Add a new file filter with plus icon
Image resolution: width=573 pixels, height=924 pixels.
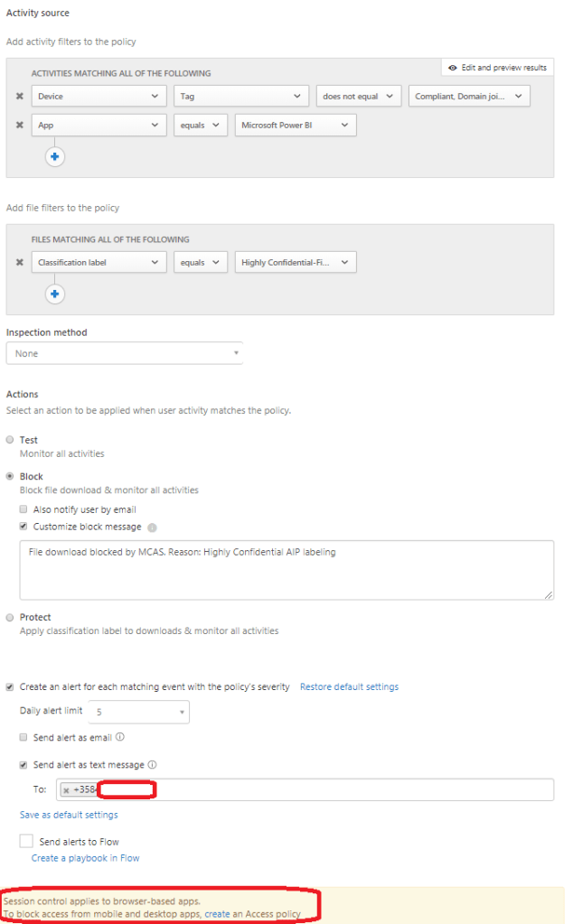pyautogui.click(x=55, y=294)
